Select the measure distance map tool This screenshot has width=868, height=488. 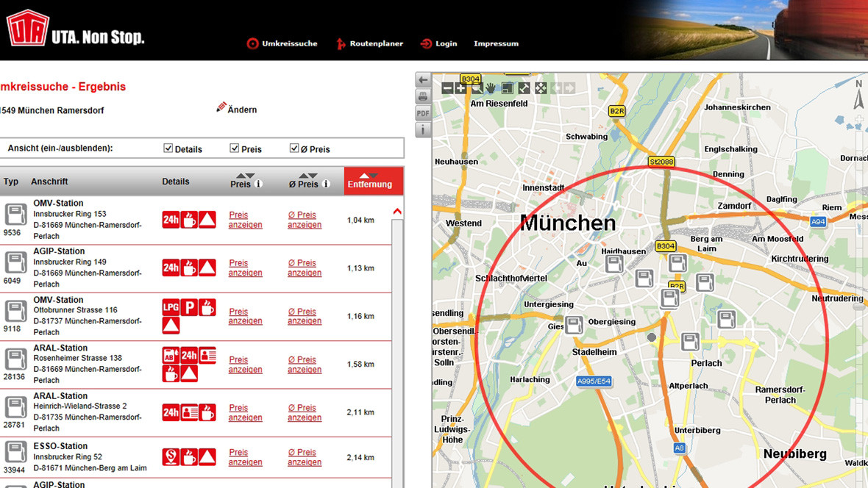tap(524, 88)
